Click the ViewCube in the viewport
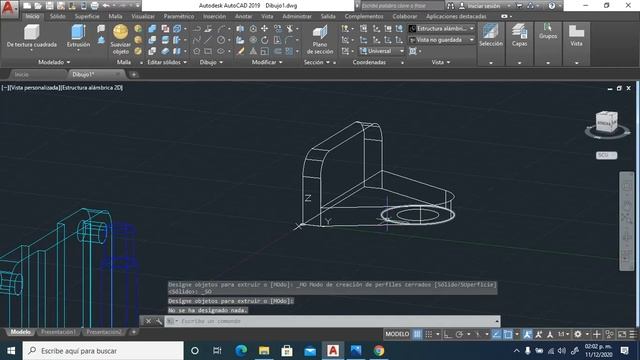The width and height of the screenshot is (640, 360). [607, 122]
